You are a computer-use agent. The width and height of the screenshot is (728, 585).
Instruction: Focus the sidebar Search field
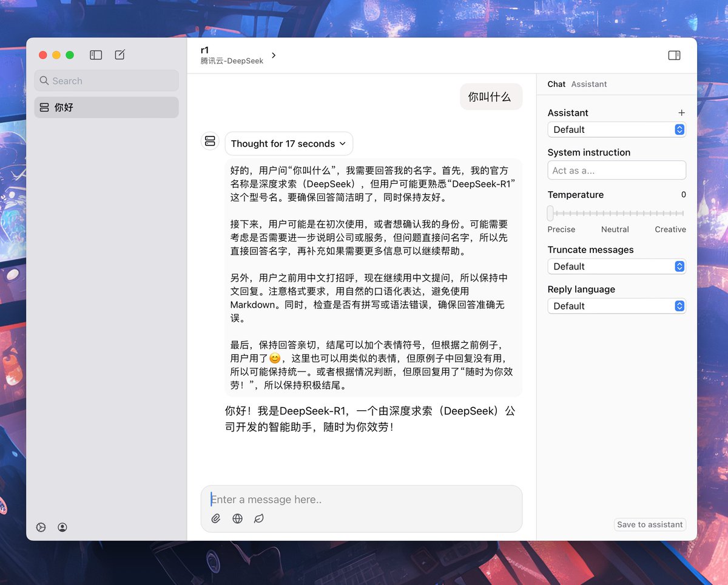(x=107, y=81)
